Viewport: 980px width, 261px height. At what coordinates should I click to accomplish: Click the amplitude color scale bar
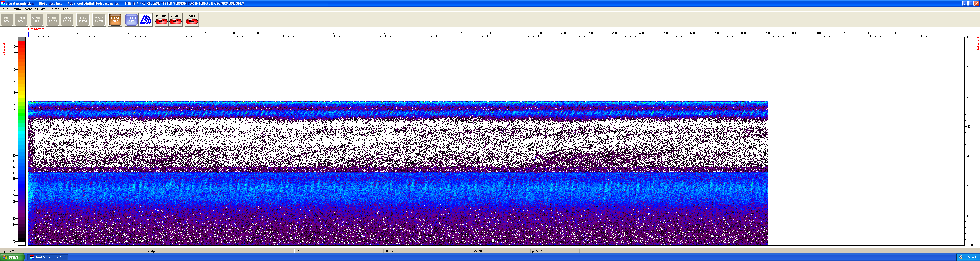pos(22,141)
